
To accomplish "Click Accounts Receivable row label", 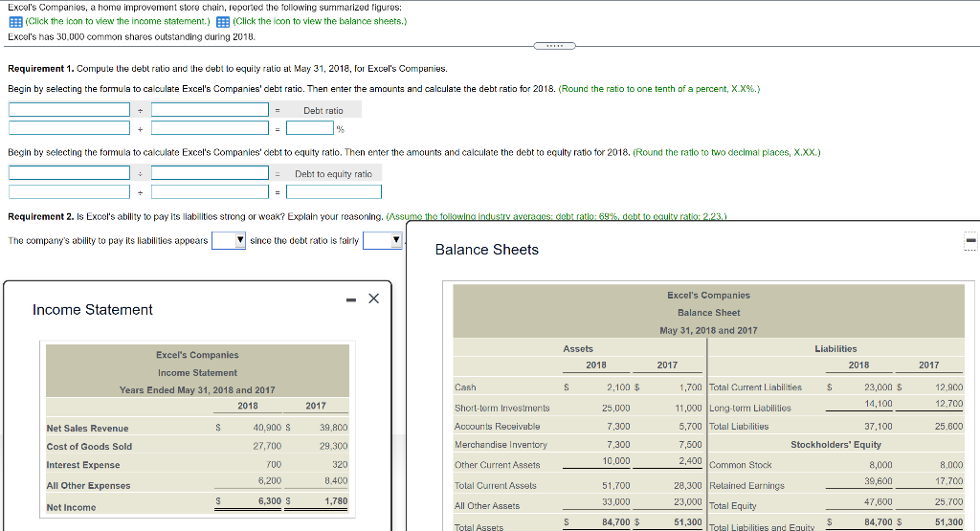I will 497,426.
